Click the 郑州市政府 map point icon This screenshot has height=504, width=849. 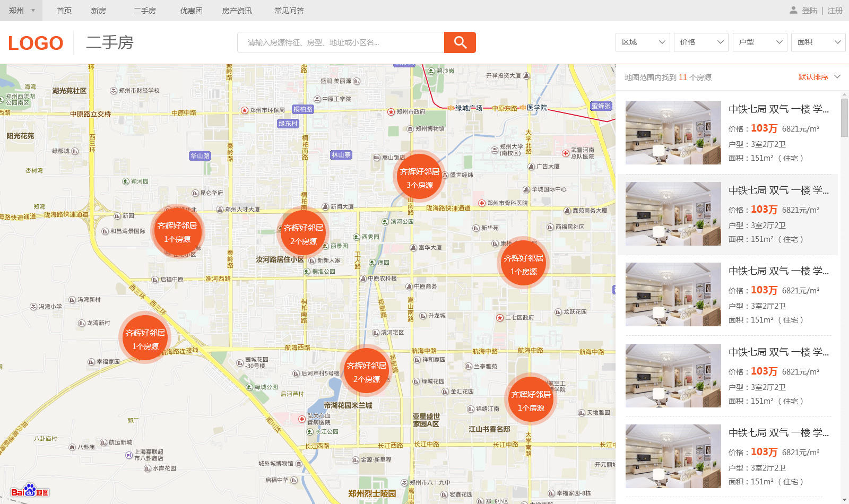[x=392, y=112]
